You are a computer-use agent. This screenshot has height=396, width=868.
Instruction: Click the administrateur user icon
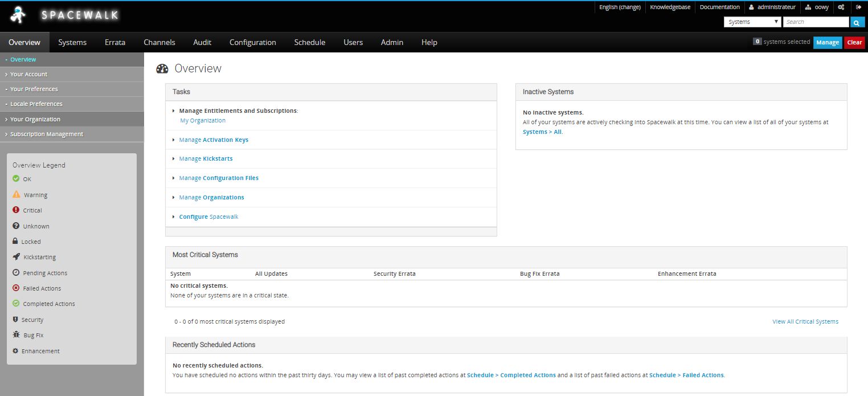pyautogui.click(x=751, y=7)
